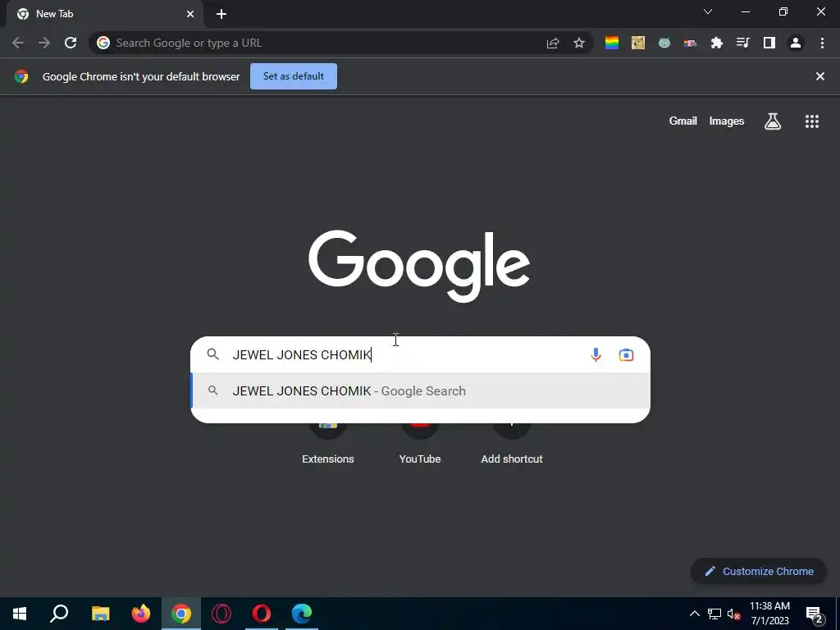The width and height of the screenshot is (840, 630).
Task: Open Windows Start menu
Action: (x=20, y=614)
